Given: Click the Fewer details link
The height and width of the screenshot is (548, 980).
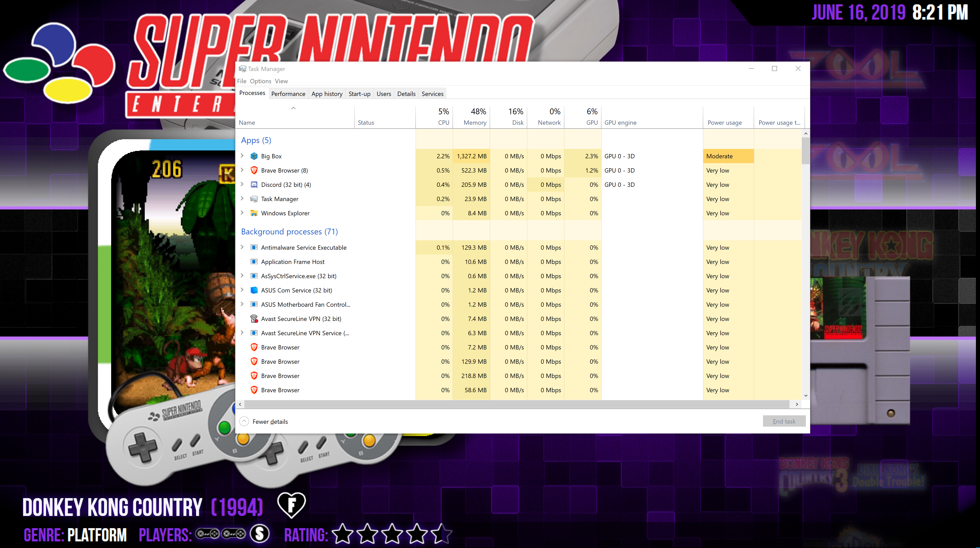Looking at the screenshot, I should coord(270,421).
